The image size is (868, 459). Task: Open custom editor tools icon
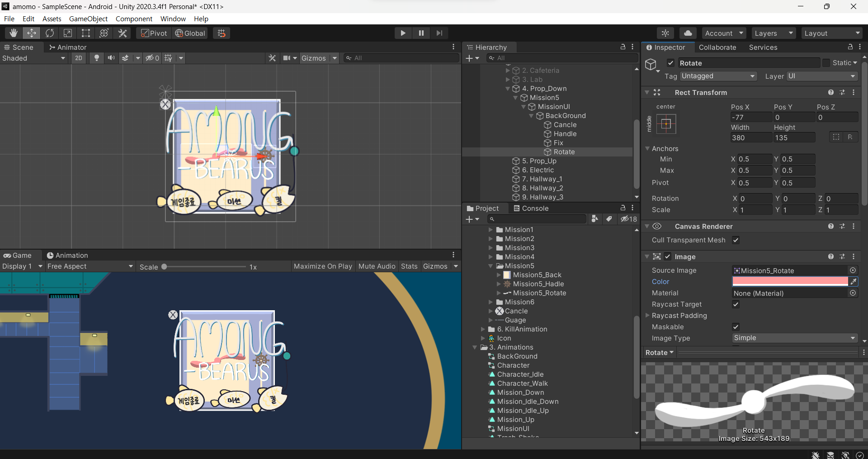pyautogui.click(x=123, y=33)
